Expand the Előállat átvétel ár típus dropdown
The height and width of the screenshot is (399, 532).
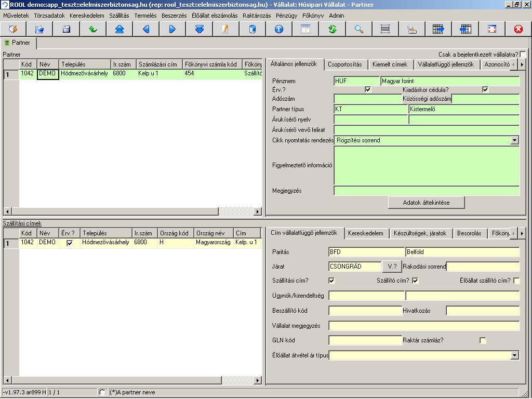tap(515, 355)
